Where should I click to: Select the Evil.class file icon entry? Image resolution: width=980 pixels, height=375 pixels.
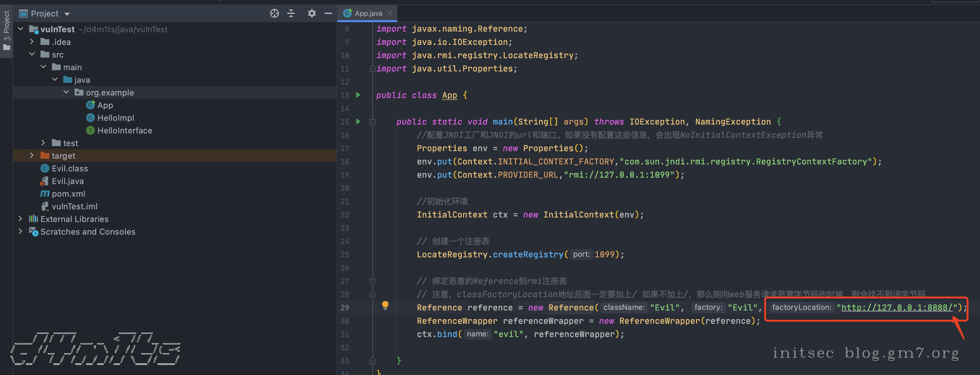tap(45, 169)
